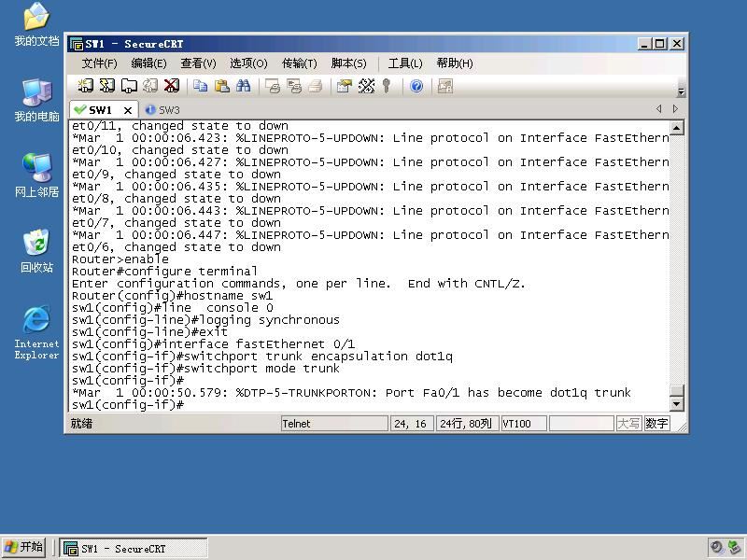Open Session Options properties icon
The width and height of the screenshot is (747, 560).
click(344, 86)
